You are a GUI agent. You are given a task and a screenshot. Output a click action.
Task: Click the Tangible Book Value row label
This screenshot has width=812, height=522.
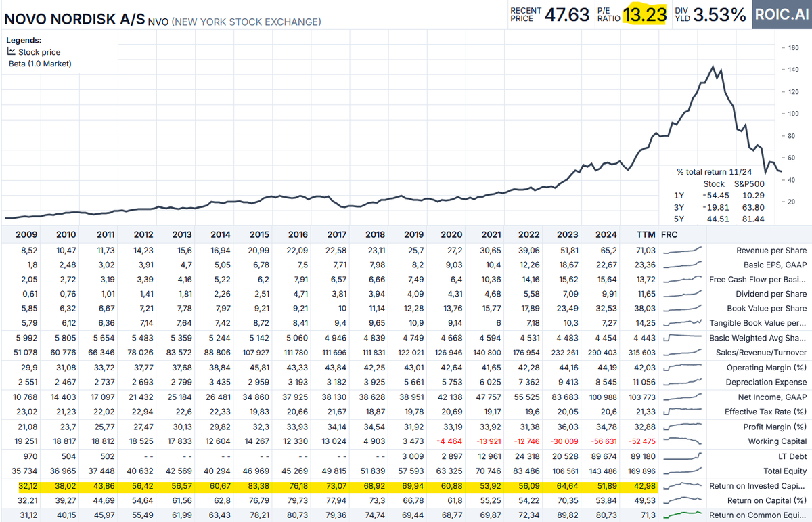pyautogui.click(x=758, y=324)
